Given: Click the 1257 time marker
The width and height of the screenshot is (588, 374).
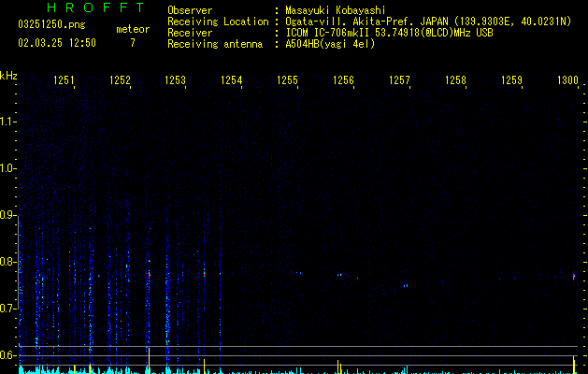Looking at the screenshot, I should [x=399, y=80].
